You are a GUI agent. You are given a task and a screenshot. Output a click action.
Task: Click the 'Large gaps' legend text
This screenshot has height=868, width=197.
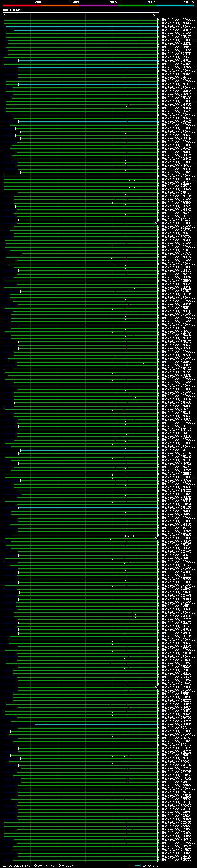point(13,866)
